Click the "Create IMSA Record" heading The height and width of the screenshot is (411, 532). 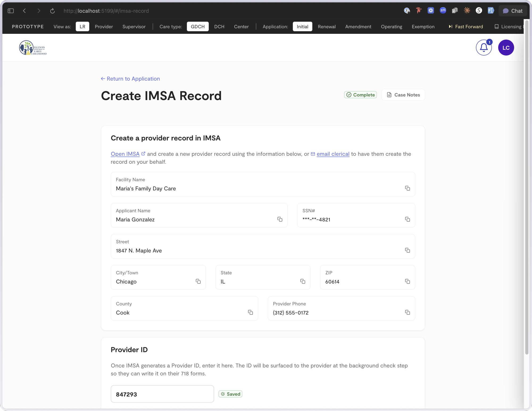[x=161, y=96]
